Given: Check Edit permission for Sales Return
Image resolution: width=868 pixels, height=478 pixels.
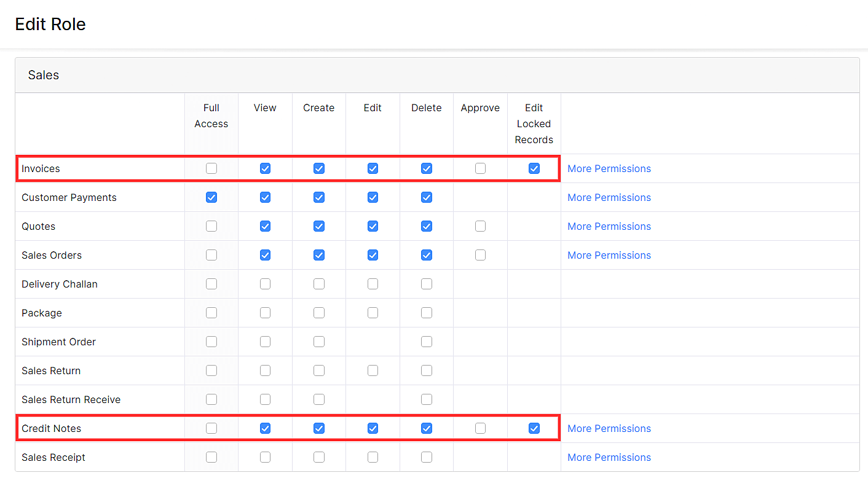Looking at the screenshot, I should point(373,370).
